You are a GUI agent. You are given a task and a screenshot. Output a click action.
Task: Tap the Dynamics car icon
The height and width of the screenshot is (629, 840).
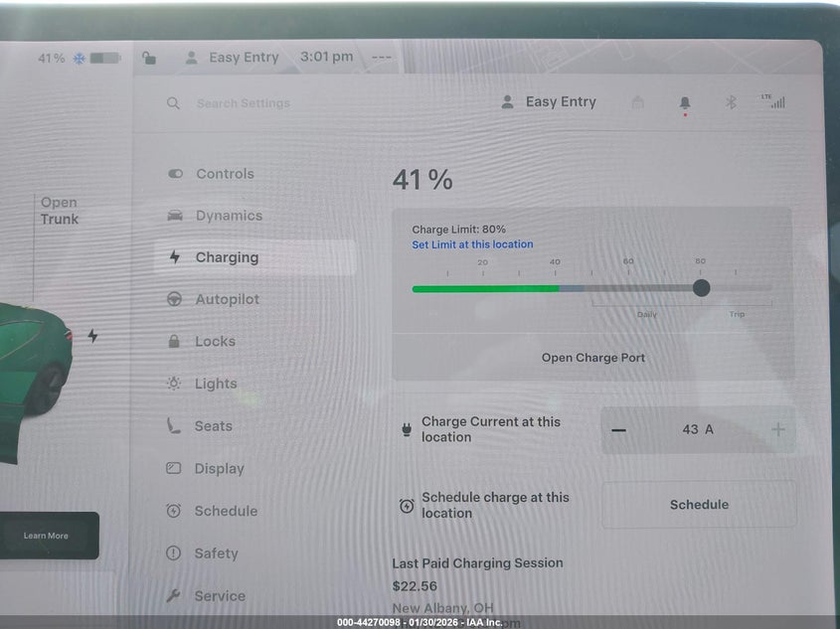(x=175, y=216)
